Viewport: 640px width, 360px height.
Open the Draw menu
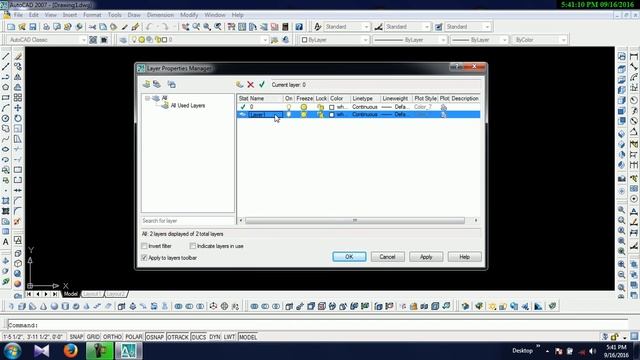(x=134, y=15)
